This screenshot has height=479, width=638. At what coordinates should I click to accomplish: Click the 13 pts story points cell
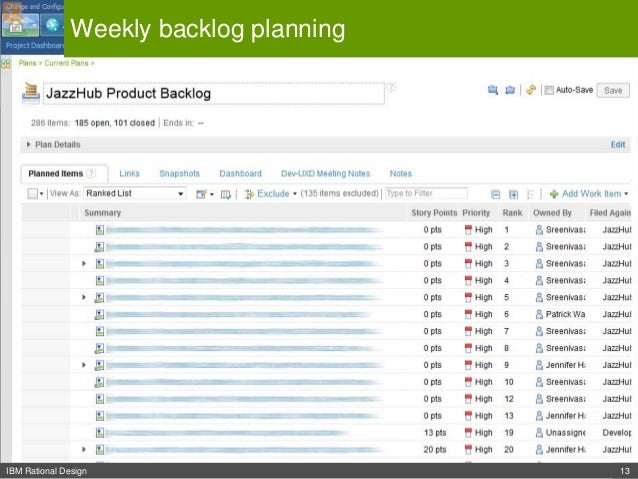pos(435,433)
